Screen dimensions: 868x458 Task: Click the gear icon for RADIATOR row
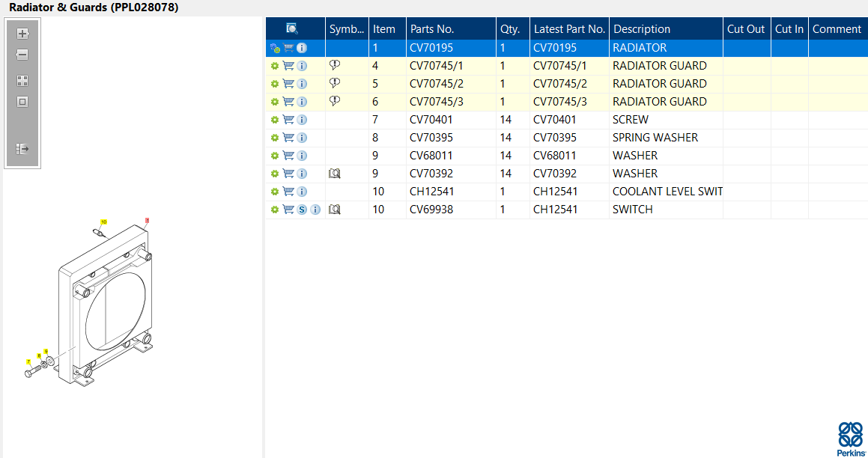[275, 48]
